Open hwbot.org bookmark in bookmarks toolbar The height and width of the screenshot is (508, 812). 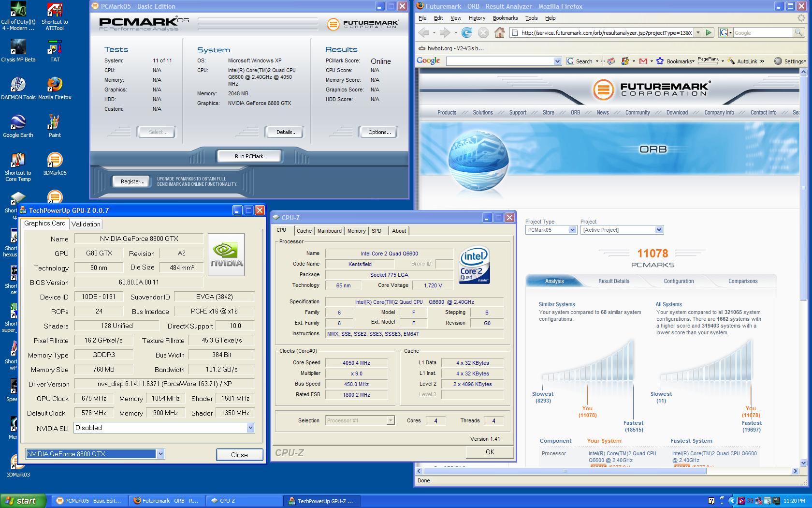coord(450,48)
